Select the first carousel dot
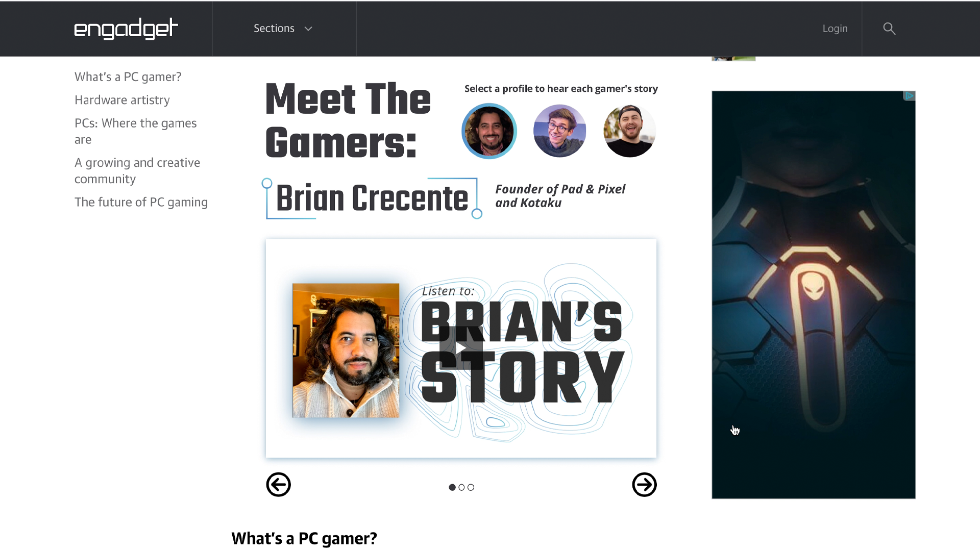 pyautogui.click(x=452, y=487)
